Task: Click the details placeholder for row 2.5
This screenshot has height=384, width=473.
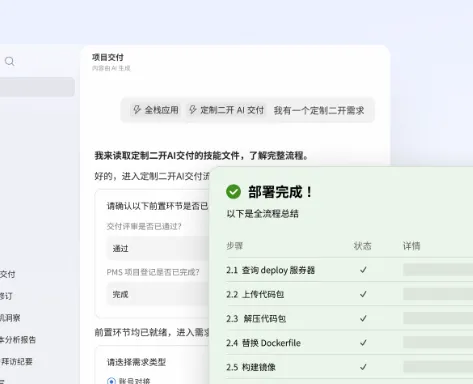Action: coord(438,367)
